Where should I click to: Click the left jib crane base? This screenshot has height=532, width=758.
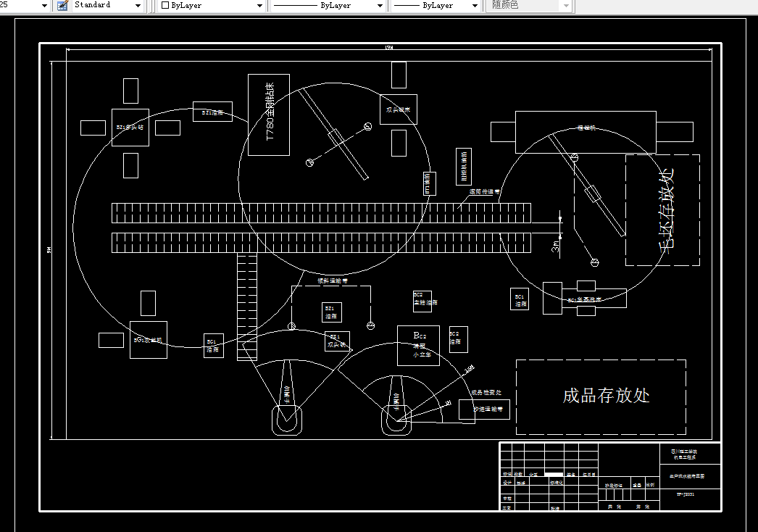(x=287, y=420)
